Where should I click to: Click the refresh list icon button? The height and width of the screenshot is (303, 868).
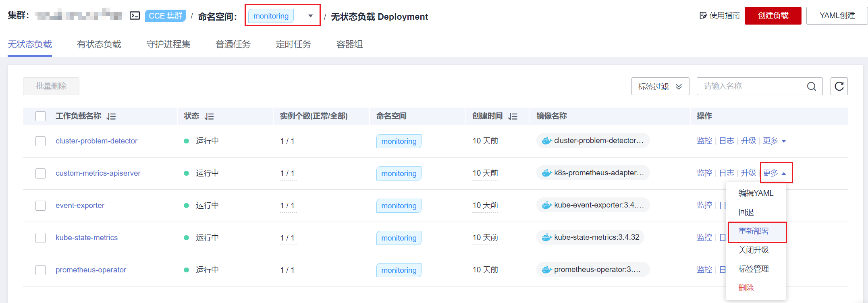tap(839, 86)
